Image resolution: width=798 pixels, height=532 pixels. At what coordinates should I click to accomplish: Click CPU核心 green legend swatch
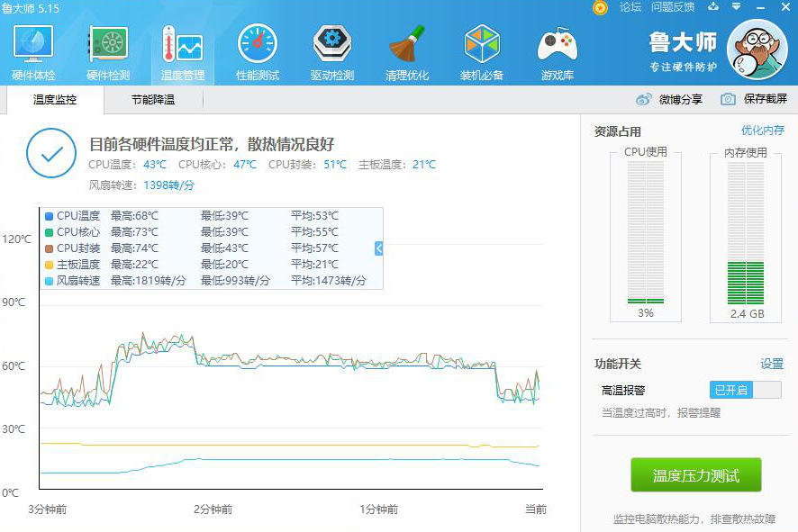pos(49,232)
